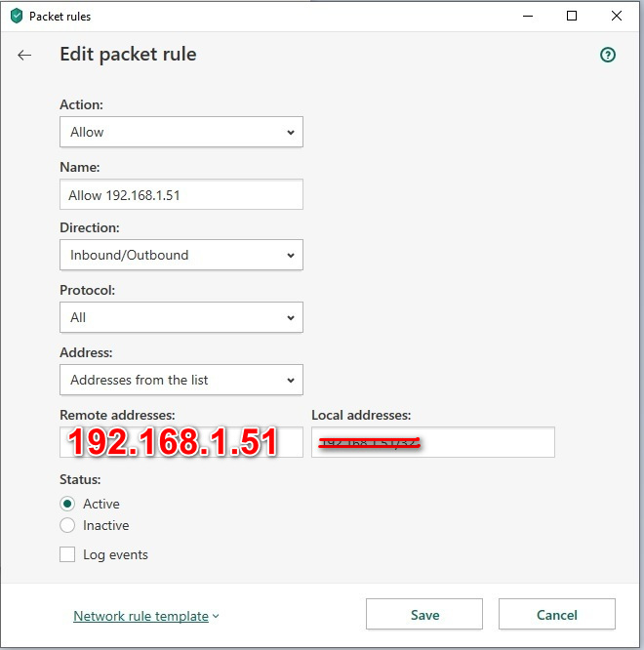The width and height of the screenshot is (644, 650).
Task: Close the Packet rules window
Action: [x=617, y=17]
